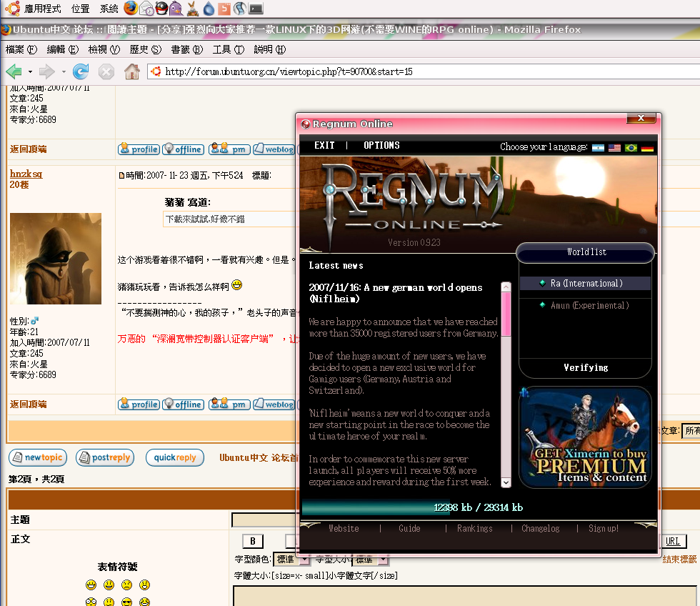Open the Website link in Regnum launcher

point(344,528)
